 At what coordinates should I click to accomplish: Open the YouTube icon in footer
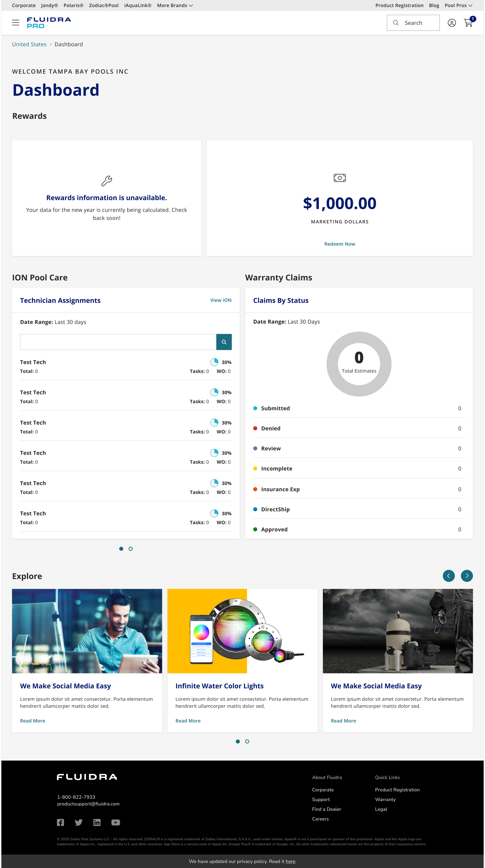116,822
